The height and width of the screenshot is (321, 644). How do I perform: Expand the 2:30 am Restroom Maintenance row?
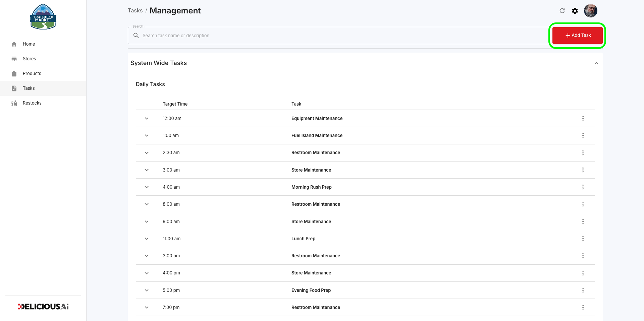147,153
